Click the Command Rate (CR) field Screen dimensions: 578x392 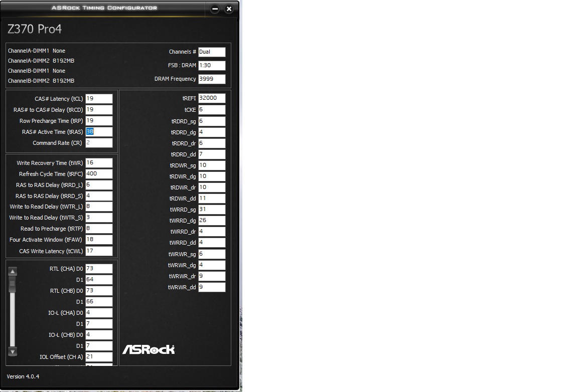tap(99, 143)
